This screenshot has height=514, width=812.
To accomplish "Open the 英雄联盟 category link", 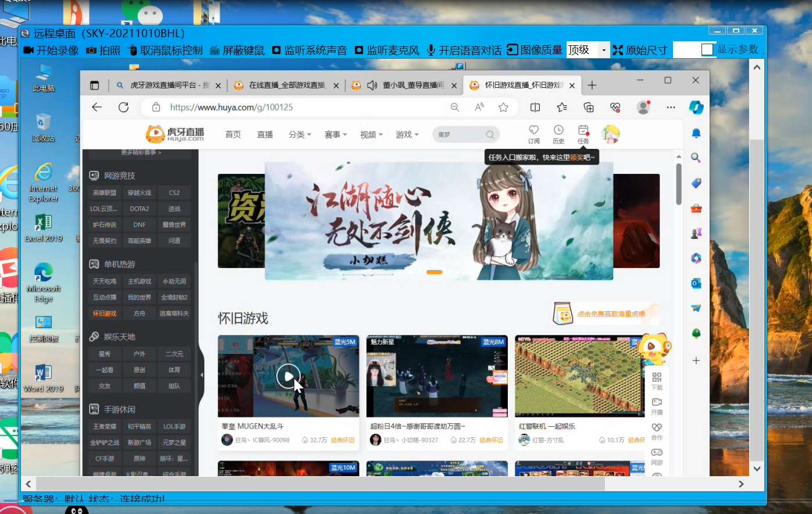I will [105, 192].
